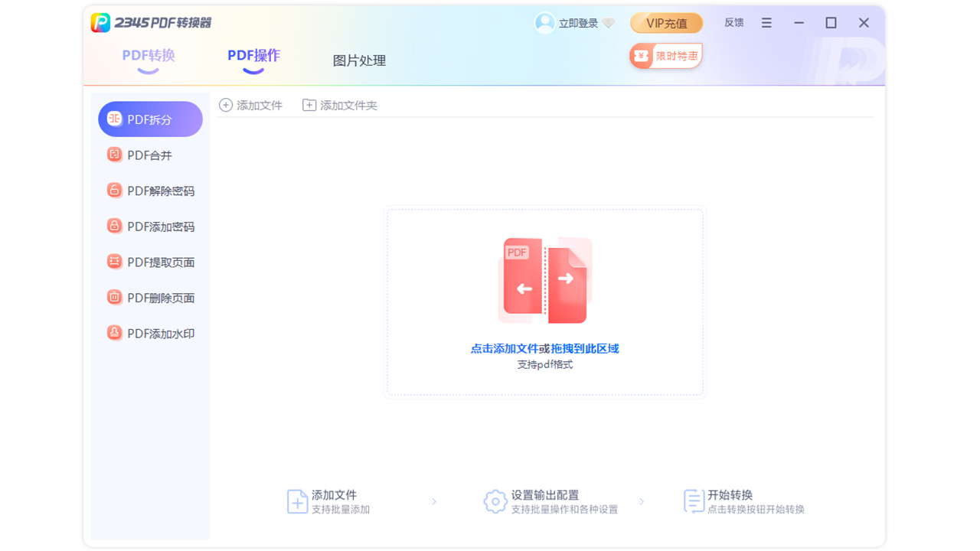980x551 pixels.
Task: Open the PDF合并 tool
Action: point(150,155)
